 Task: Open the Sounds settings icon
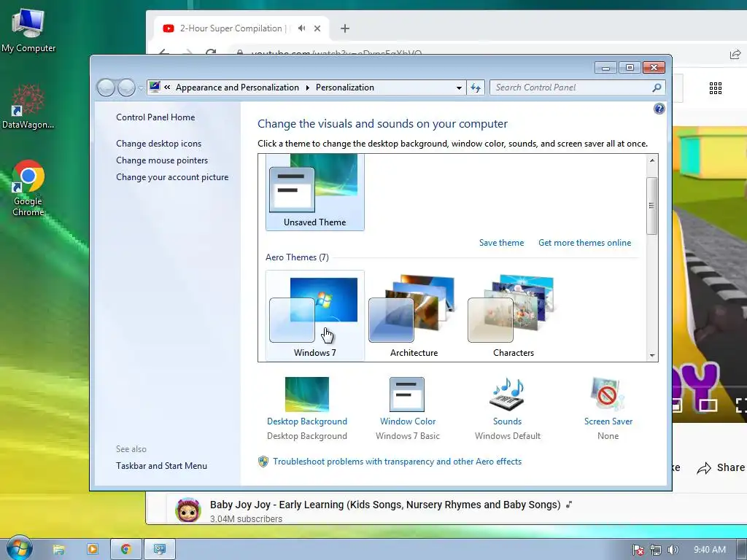[x=507, y=394]
